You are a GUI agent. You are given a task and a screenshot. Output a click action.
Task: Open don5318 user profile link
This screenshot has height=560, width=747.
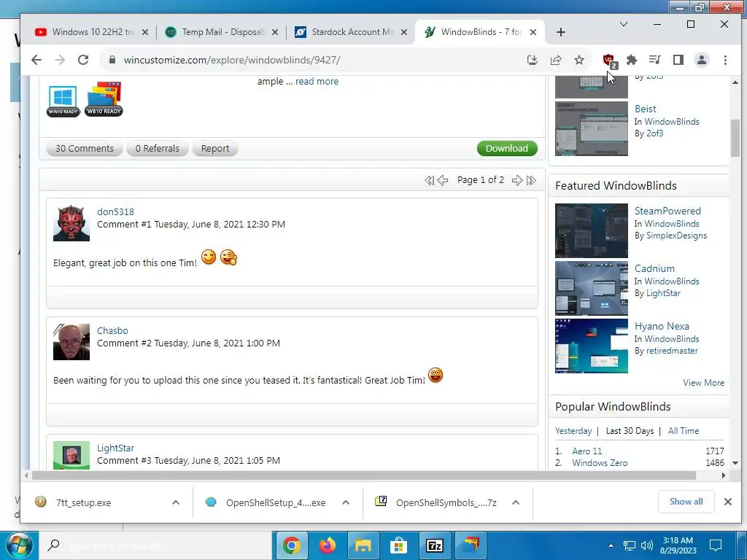(x=115, y=212)
